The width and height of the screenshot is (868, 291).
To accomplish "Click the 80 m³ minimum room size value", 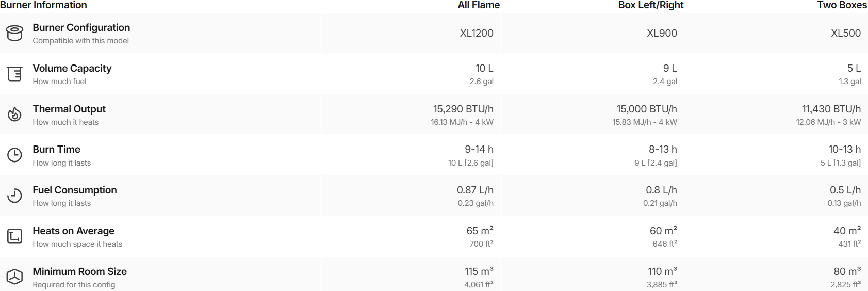I will click(x=847, y=271).
